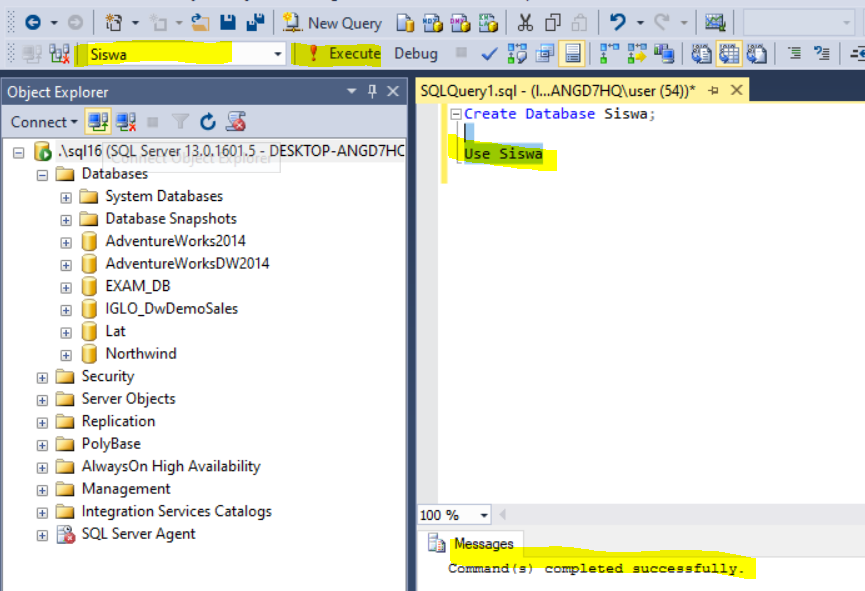The width and height of the screenshot is (865, 591).
Task: Click the Copy icon
Action: tap(552, 23)
